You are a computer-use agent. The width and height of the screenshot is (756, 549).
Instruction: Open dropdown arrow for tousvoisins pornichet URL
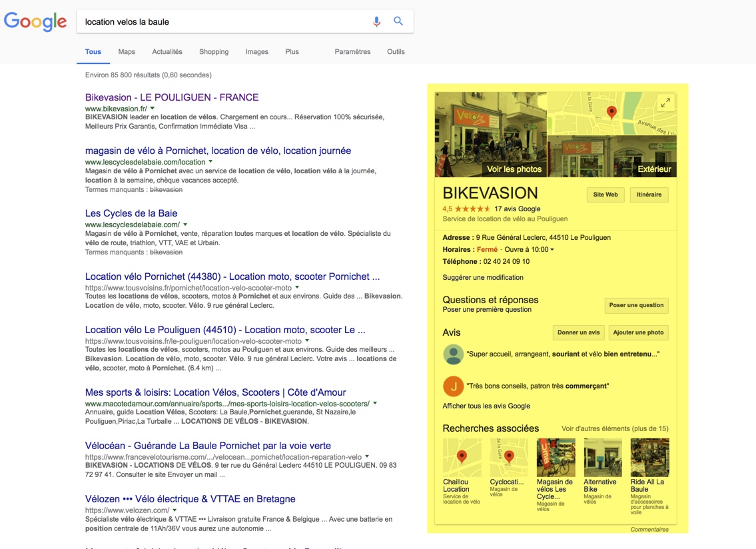pos(297,287)
